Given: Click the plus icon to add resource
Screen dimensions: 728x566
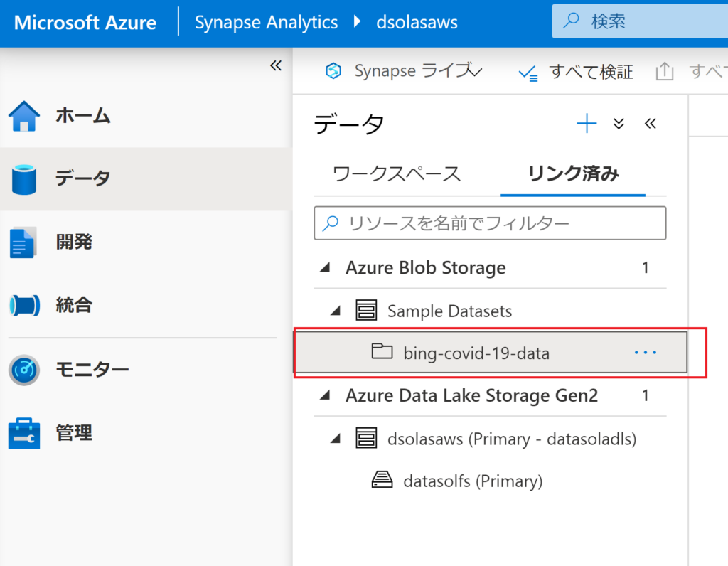Looking at the screenshot, I should pyautogui.click(x=587, y=124).
